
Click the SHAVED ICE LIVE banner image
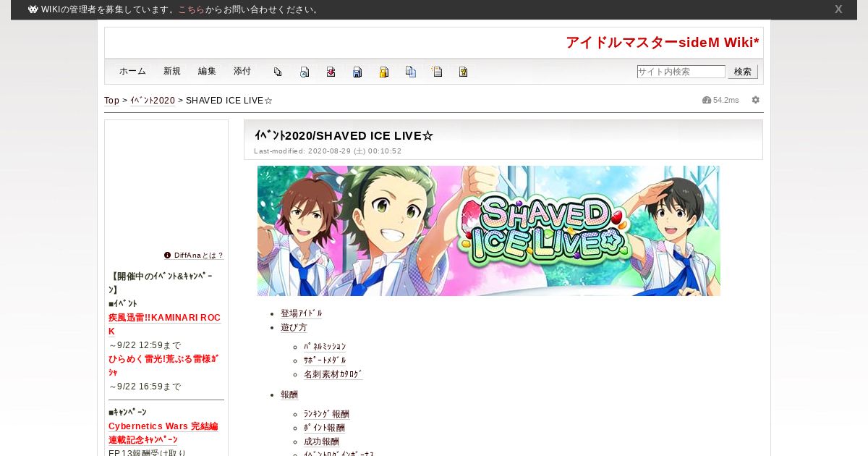pyautogui.click(x=489, y=231)
